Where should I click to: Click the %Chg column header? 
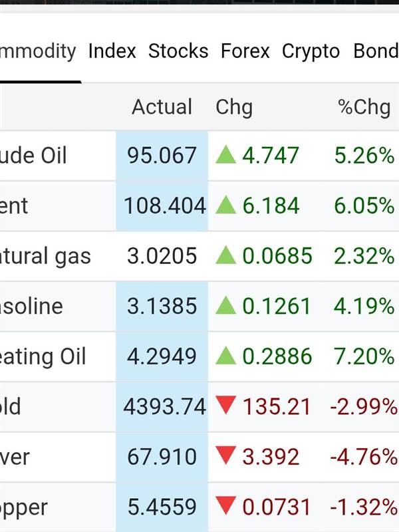click(364, 107)
